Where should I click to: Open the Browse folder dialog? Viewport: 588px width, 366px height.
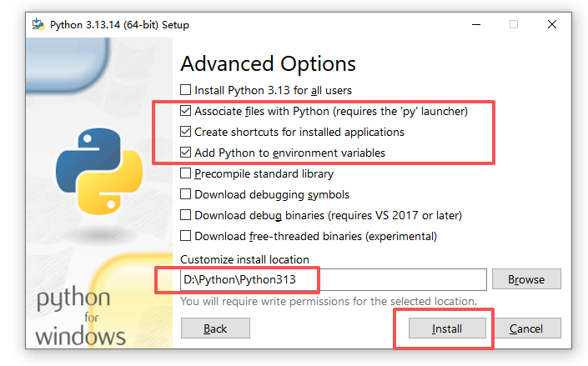coord(526,279)
